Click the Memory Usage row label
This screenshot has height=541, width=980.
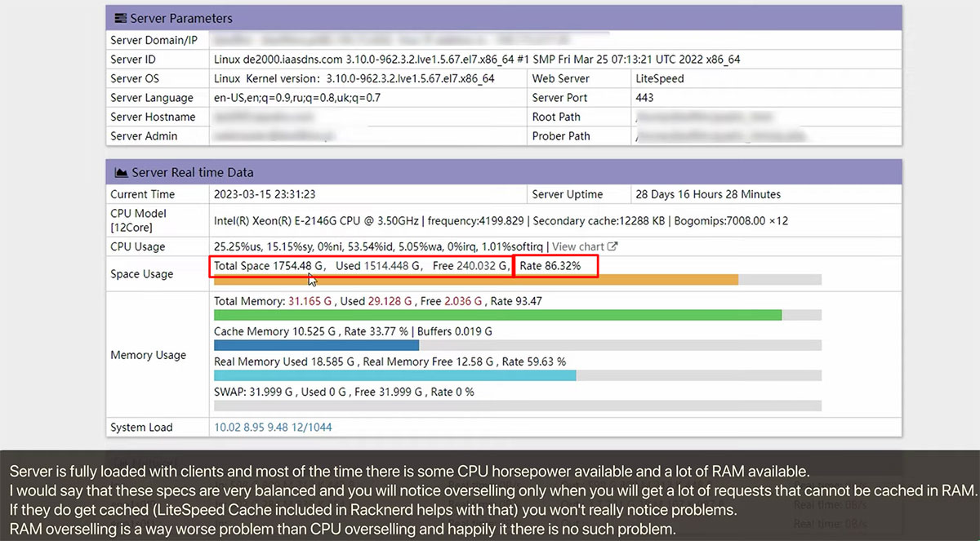click(x=148, y=355)
